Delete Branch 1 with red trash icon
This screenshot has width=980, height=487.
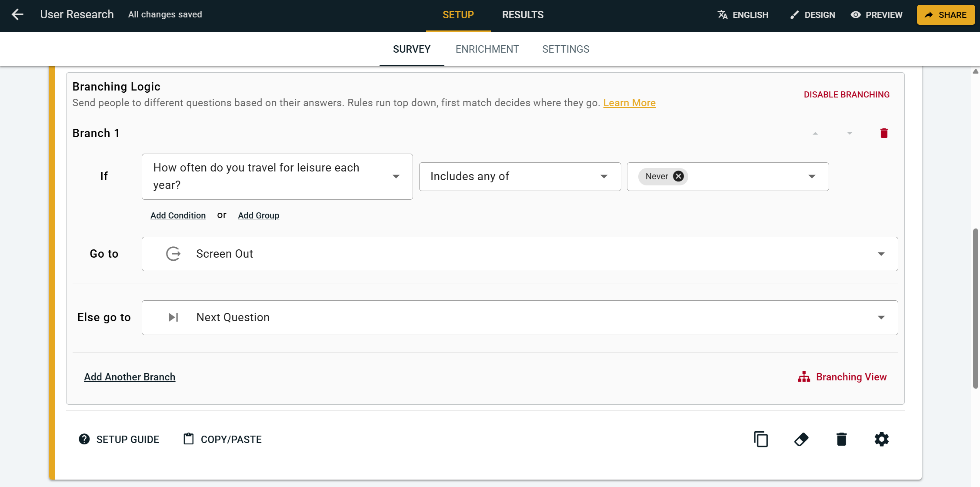point(884,133)
